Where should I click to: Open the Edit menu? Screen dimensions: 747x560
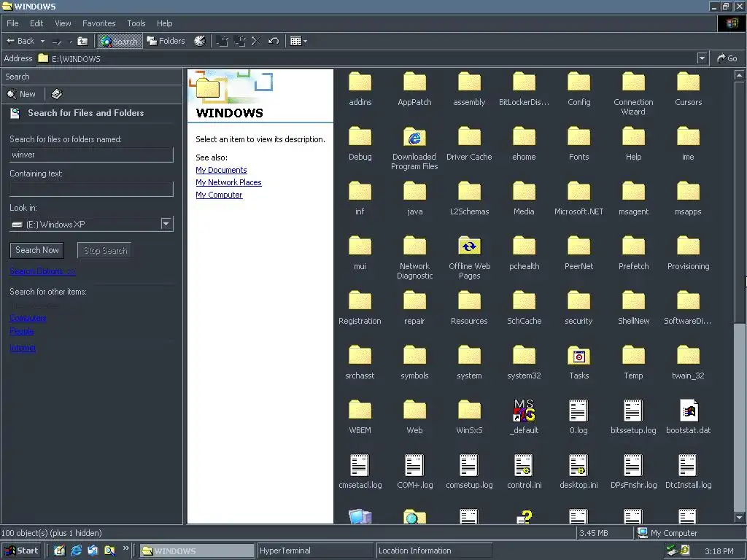[36, 23]
